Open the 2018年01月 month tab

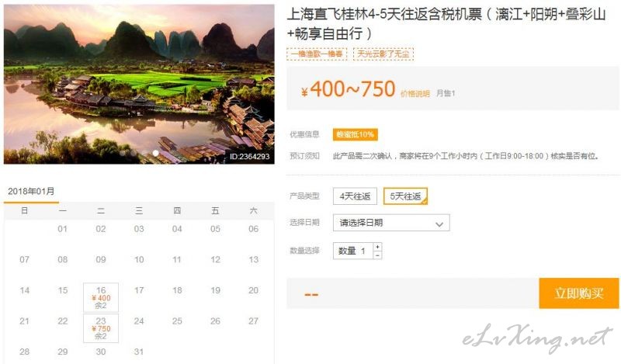(x=31, y=191)
